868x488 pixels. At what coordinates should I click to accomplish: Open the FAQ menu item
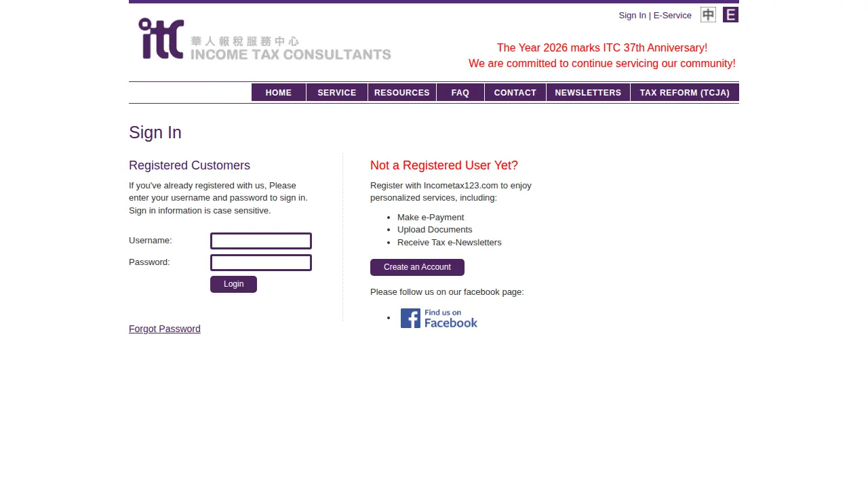point(460,93)
